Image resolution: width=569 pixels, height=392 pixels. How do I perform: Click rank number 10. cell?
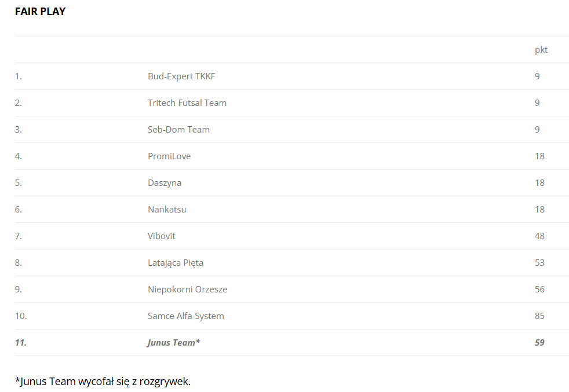21,316
